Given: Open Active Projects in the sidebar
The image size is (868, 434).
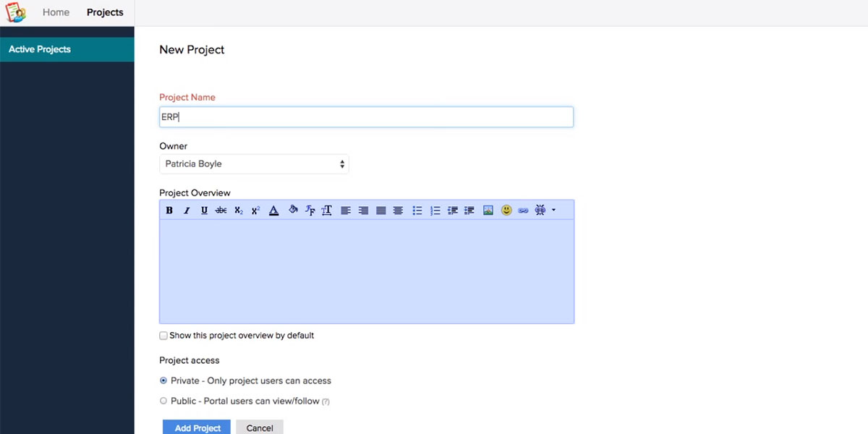Looking at the screenshot, I should (40, 49).
